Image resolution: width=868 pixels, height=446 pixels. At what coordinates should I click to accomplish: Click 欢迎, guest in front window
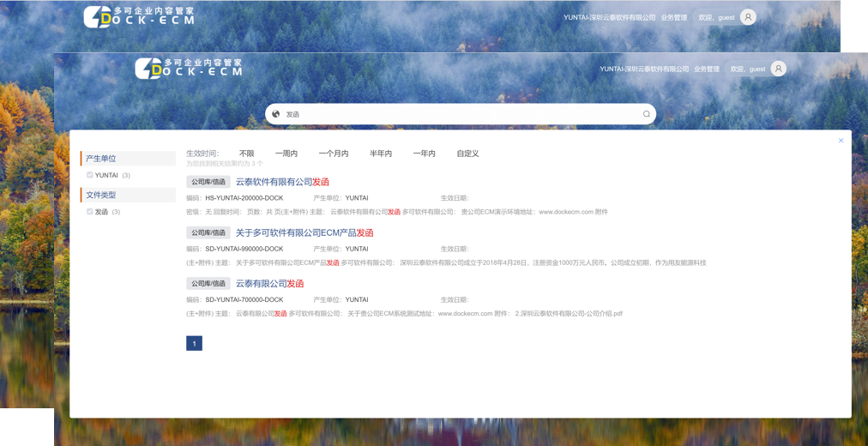point(748,69)
